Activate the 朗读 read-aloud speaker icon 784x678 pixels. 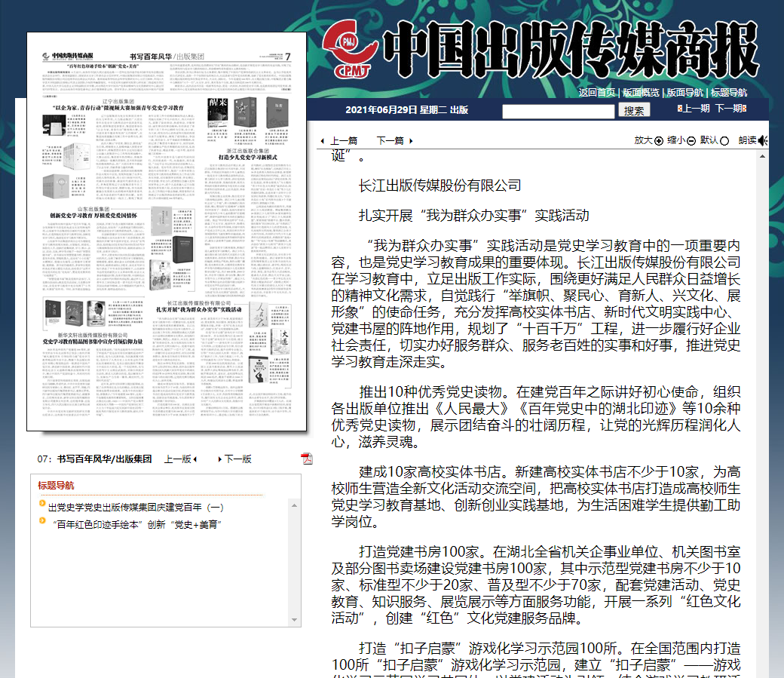coord(764,142)
